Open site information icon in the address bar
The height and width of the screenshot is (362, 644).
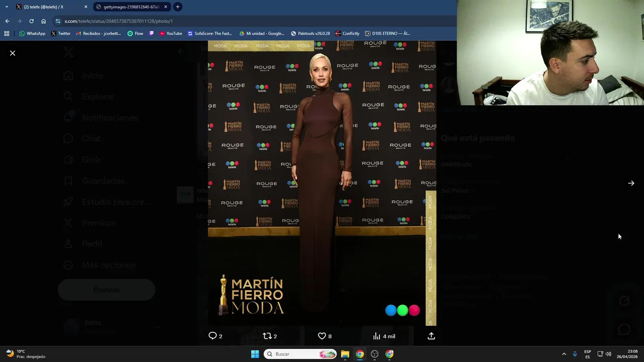(x=58, y=21)
